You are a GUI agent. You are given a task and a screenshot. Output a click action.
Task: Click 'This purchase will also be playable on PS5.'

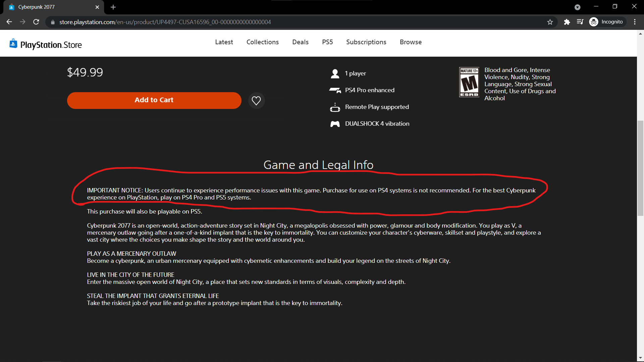(145, 212)
